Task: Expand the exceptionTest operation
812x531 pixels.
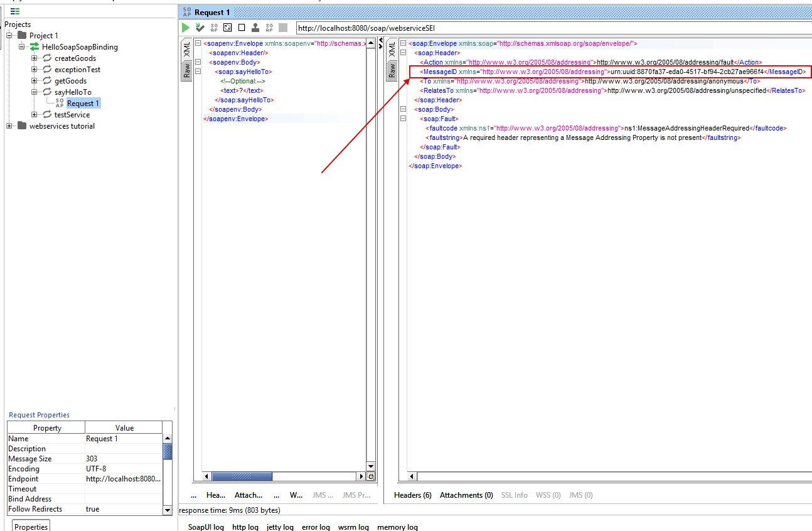Action: click(x=35, y=69)
